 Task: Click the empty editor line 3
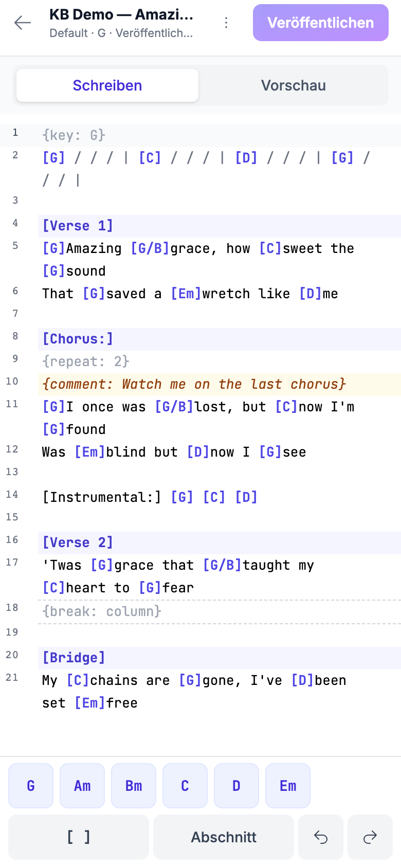click(x=220, y=203)
